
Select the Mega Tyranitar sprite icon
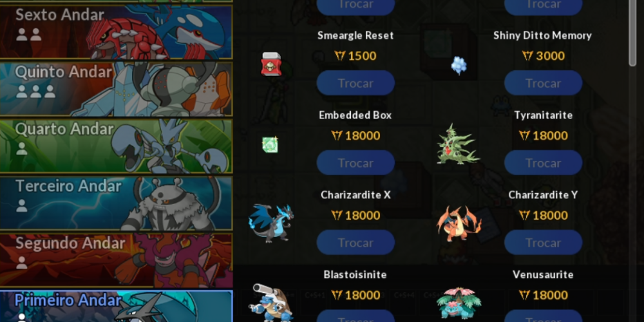coord(458,144)
